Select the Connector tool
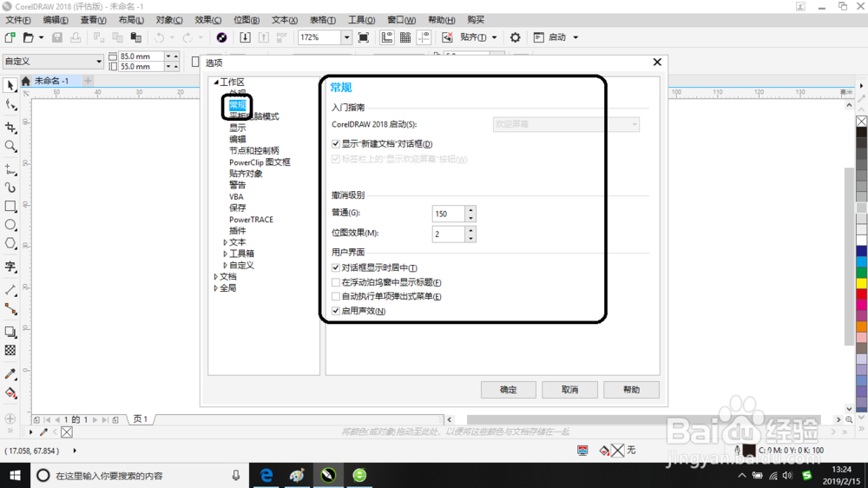868x488 pixels. (10, 308)
